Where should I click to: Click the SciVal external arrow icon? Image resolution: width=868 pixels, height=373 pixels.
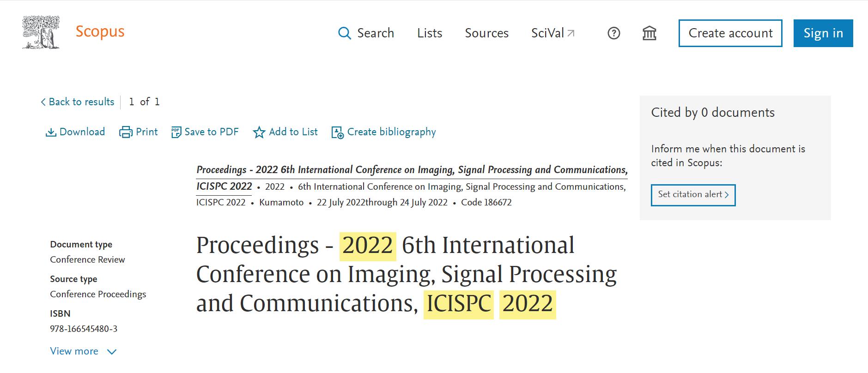pyautogui.click(x=571, y=33)
